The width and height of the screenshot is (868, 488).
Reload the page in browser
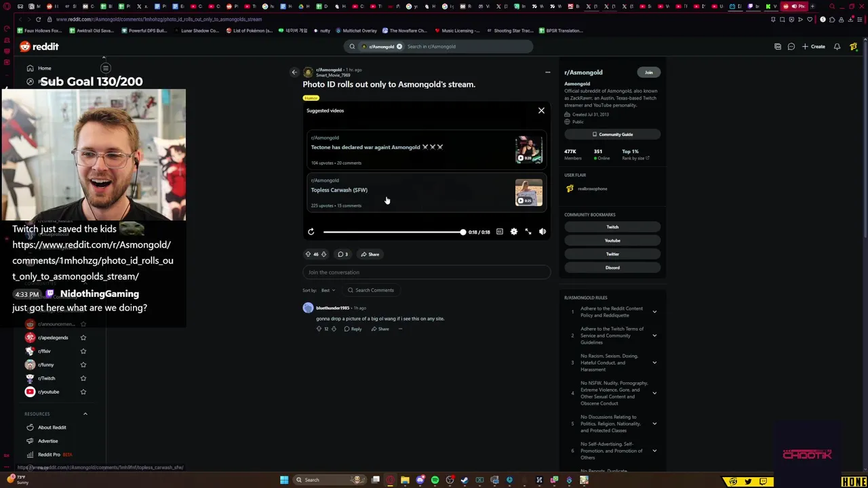point(39,20)
